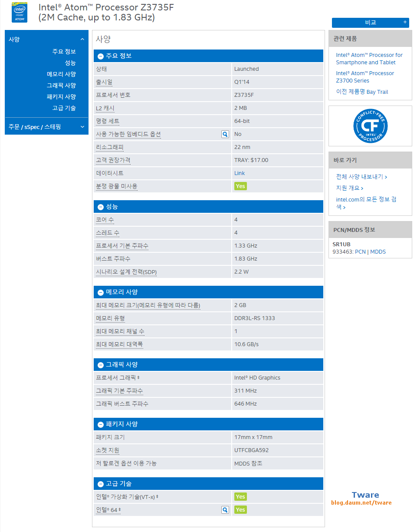The height and width of the screenshot is (532, 417).
Task: Expand the 주문 / sSpec / 스테핑 sidebar section
Action: pyautogui.click(x=46, y=127)
